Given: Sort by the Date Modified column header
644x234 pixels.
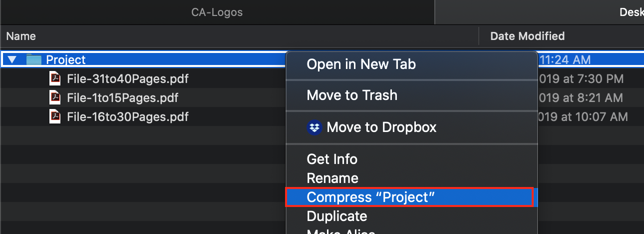Looking at the screenshot, I should click(x=527, y=36).
